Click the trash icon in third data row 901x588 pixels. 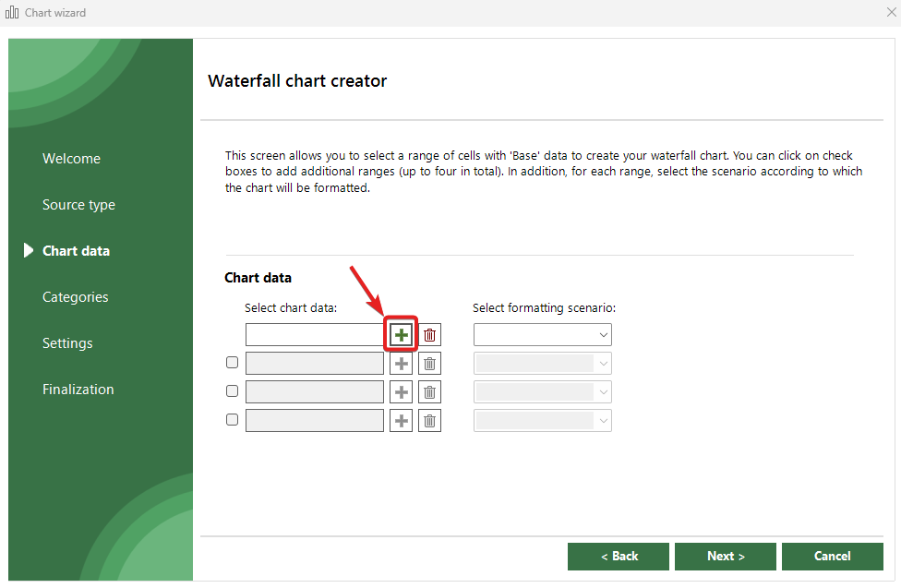[x=429, y=392]
